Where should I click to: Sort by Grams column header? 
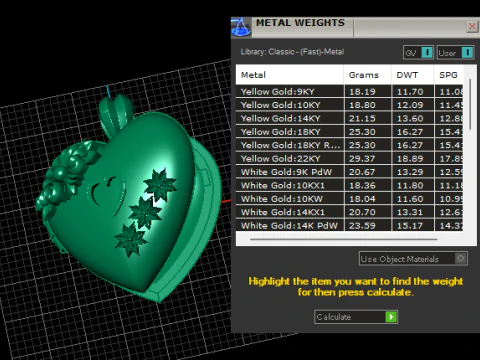click(367, 75)
